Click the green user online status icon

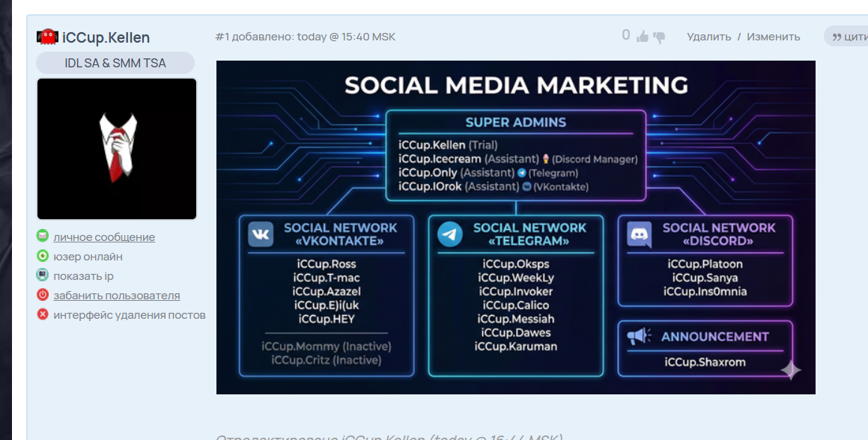pyautogui.click(x=43, y=256)
